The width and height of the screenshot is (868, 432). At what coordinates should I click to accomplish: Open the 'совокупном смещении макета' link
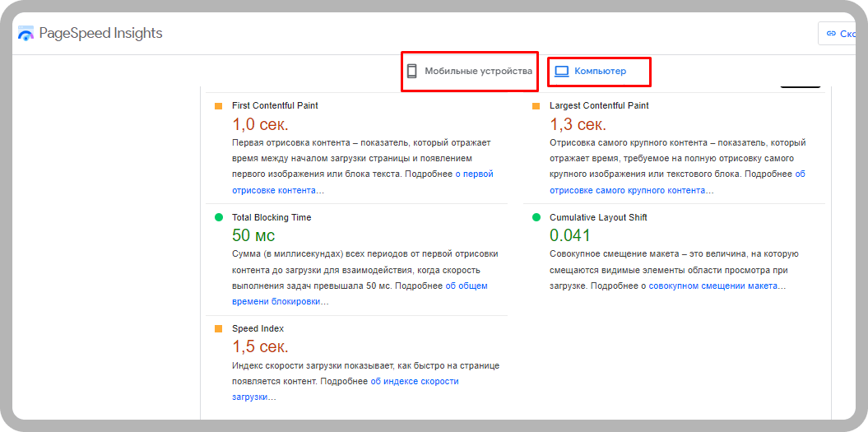tap(713, 286)
